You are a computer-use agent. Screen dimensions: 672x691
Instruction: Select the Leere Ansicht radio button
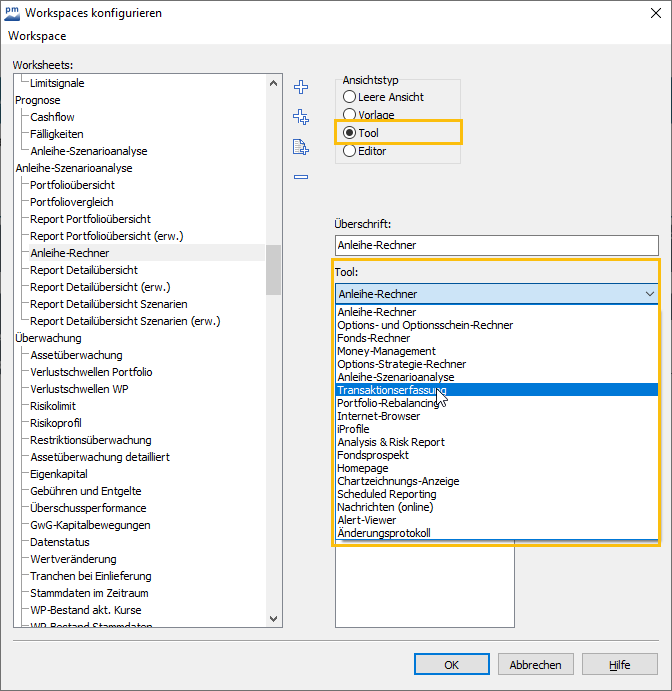tap(349, 97)
